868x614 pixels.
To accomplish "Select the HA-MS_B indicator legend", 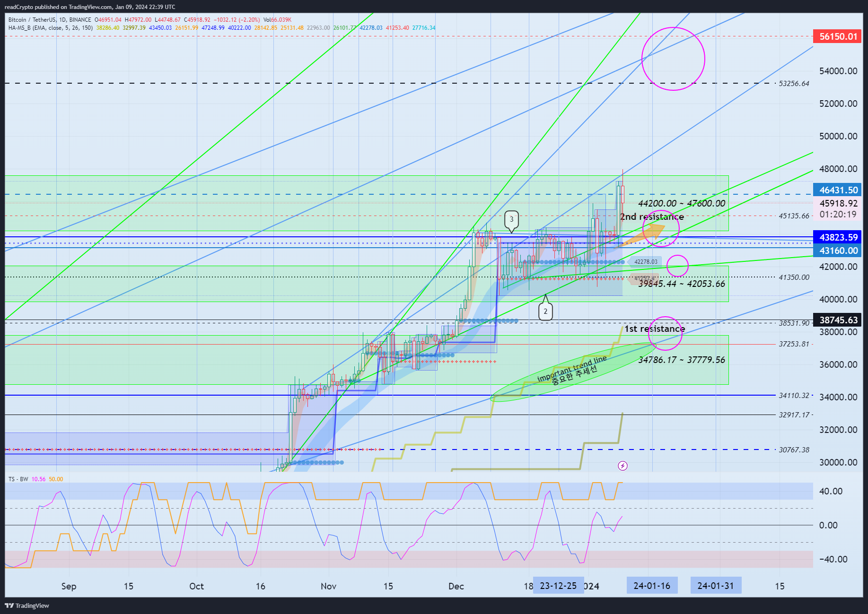I will click(x=50, y=28).
